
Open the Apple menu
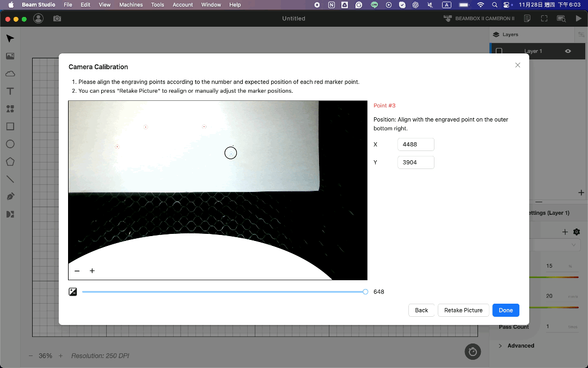pos(11,5)
